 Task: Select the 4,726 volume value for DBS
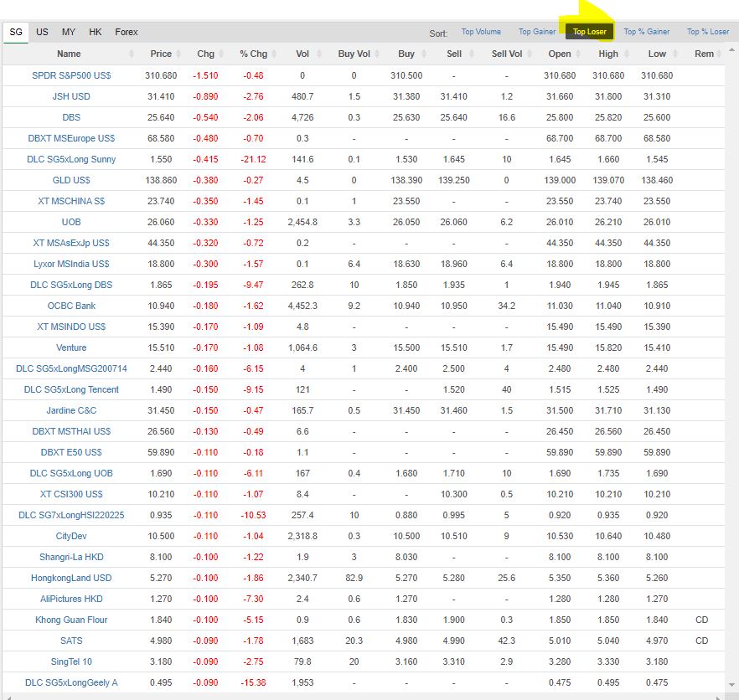click(302, 117)
